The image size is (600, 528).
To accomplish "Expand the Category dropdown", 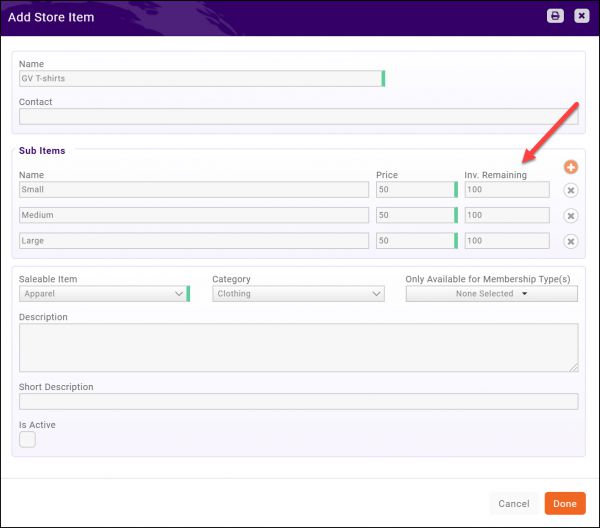I will click(x=298, y=294).
